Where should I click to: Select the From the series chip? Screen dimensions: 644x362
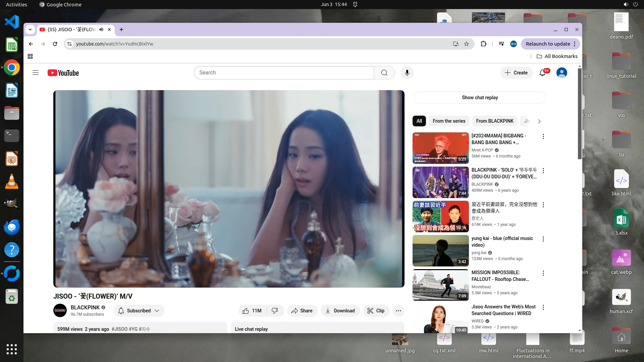point(449,121)
